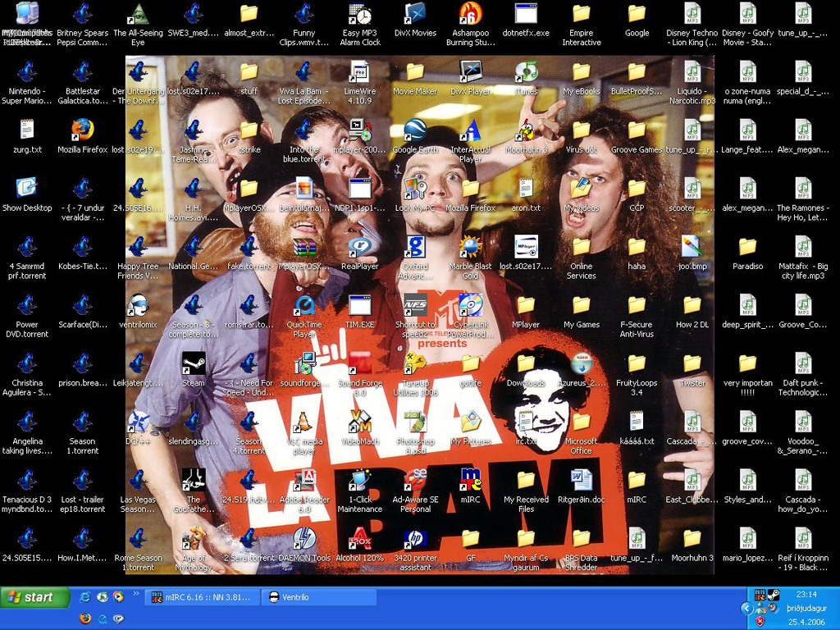Launch Google Earth

[415, 137]
